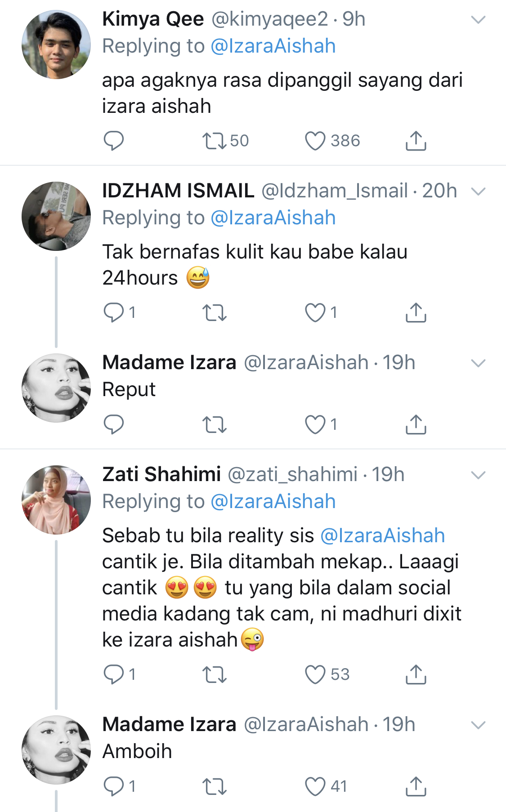Share Kimya Qee's tweet
Image resolution: width=506 pixels, height=812 pixels.
coord(416,141)
